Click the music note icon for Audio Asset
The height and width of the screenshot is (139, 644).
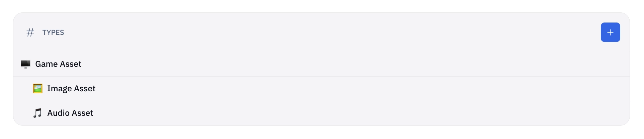click(37, 113)
